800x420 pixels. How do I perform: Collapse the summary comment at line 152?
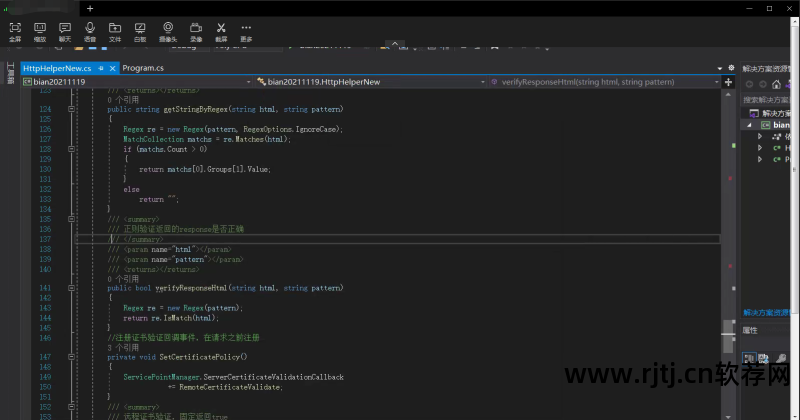[x=71, y=407]
